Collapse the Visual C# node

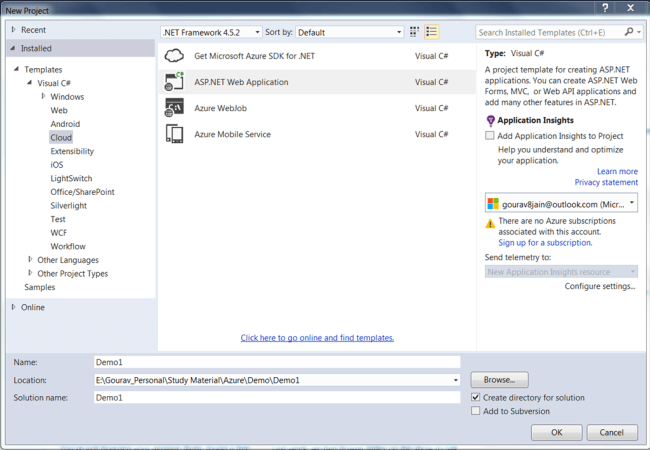(29, 82)
